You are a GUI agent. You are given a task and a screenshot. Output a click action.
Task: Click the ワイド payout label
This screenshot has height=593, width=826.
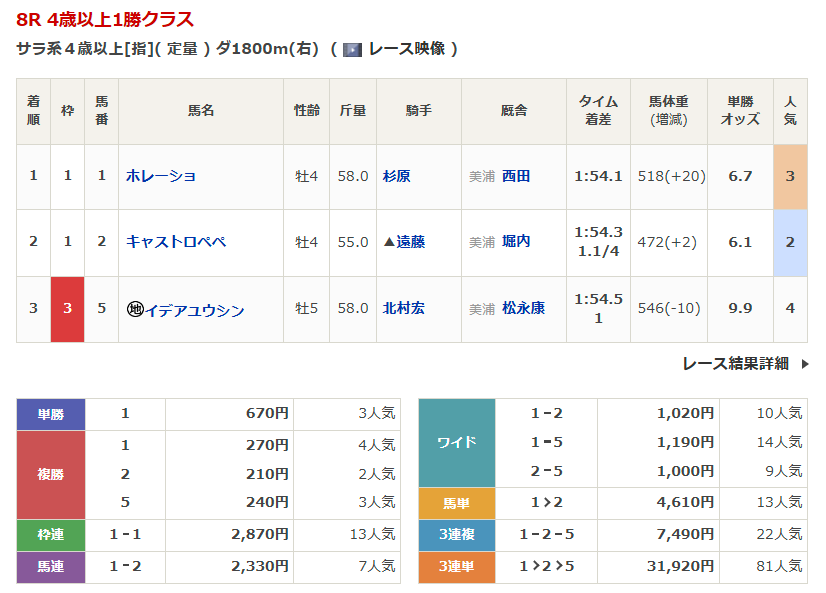click(x=457, y=442)
